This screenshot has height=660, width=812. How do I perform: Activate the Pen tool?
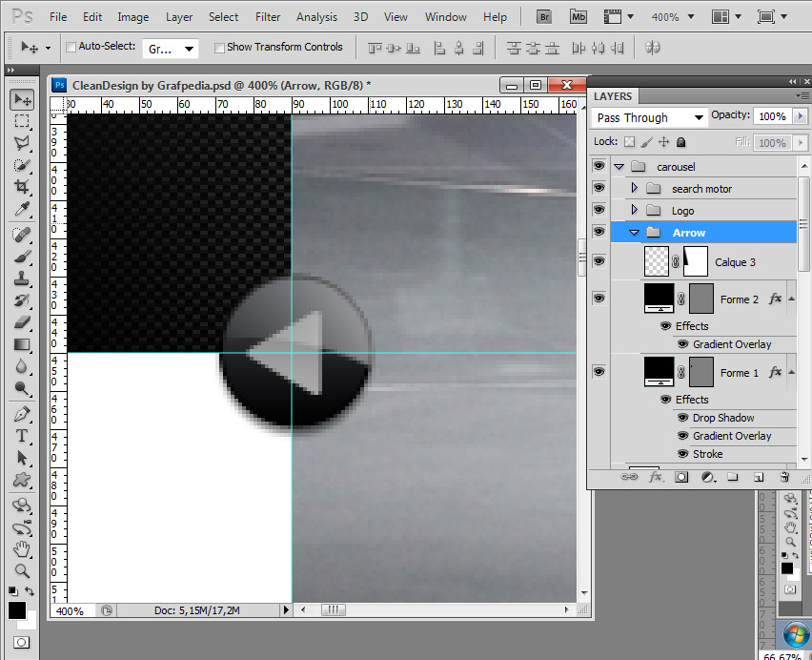click(22, 414)
